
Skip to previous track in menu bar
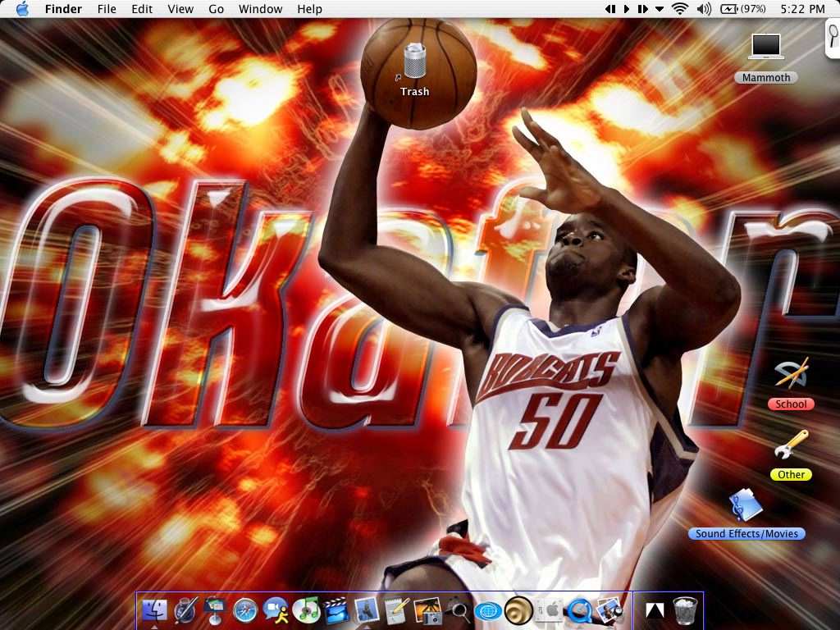point(610,8)
